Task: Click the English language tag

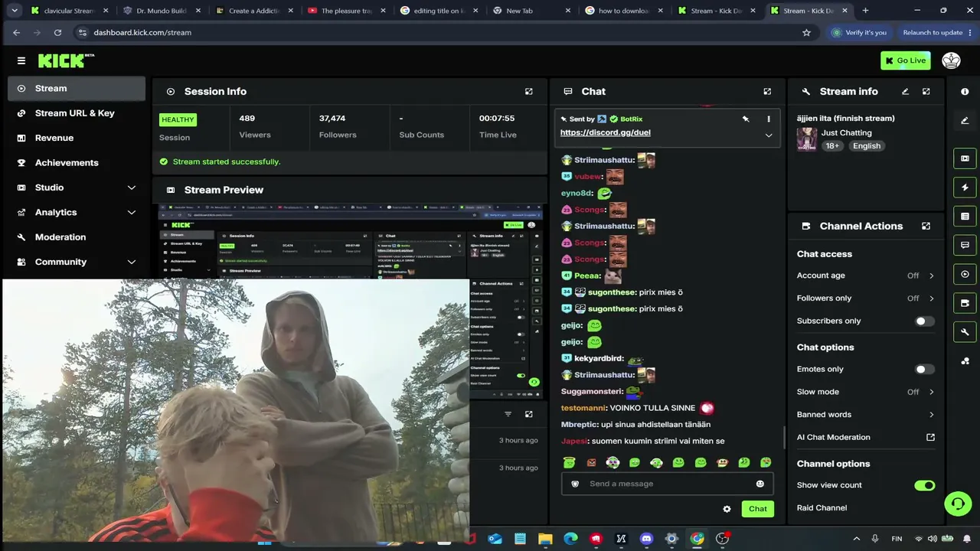Action: click(867, 146)
